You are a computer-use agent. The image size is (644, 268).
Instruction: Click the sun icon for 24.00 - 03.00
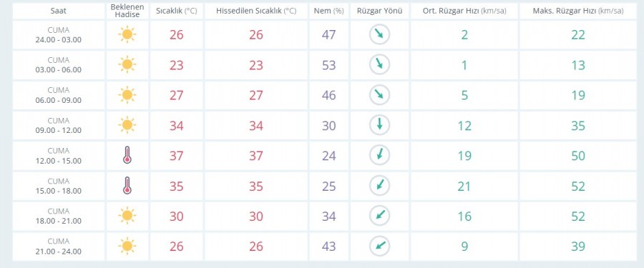(127, 34)
